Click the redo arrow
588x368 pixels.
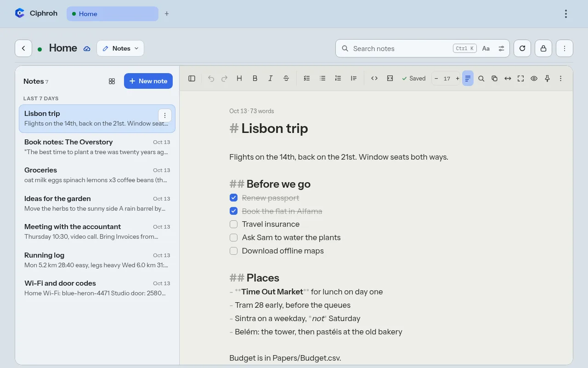click(224, 79)
